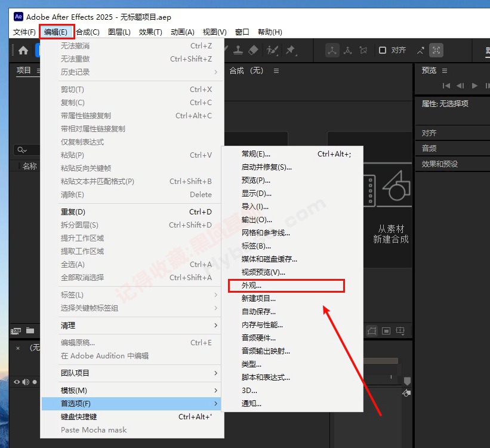Choose 重复(D) from Edit menu
The width and height of the screenshot is (490, 448).
coord(132,212)
